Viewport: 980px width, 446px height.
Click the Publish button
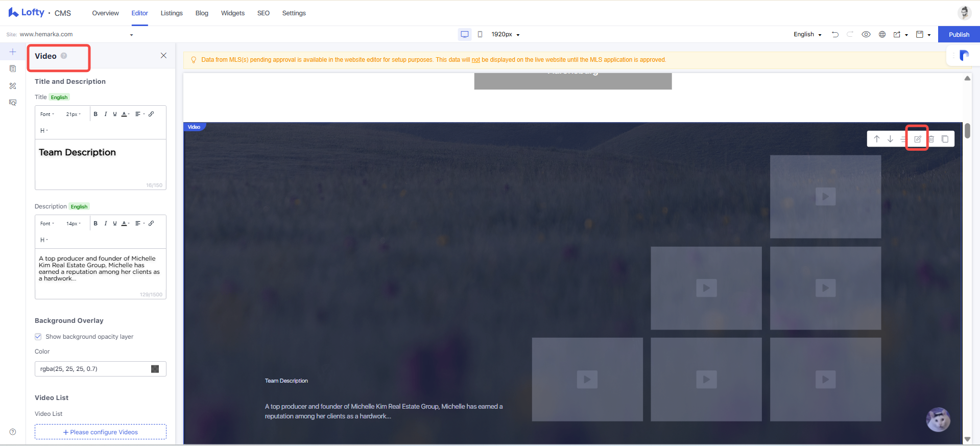point(959,34)
